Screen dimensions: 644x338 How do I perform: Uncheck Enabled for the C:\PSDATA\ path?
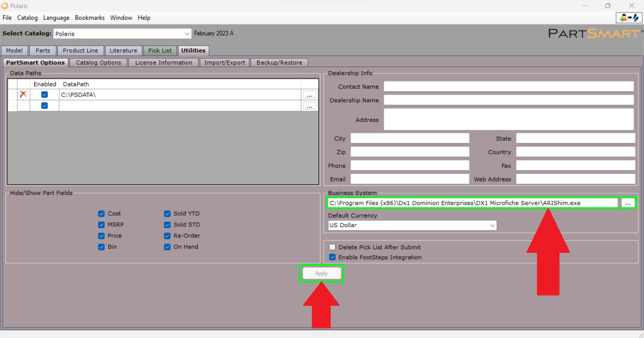coord(44,95)
